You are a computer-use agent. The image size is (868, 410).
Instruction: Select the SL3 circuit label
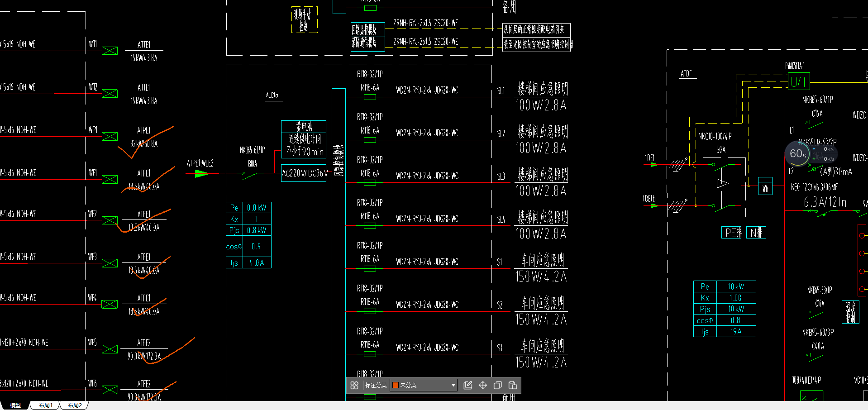tap(501, 176)
